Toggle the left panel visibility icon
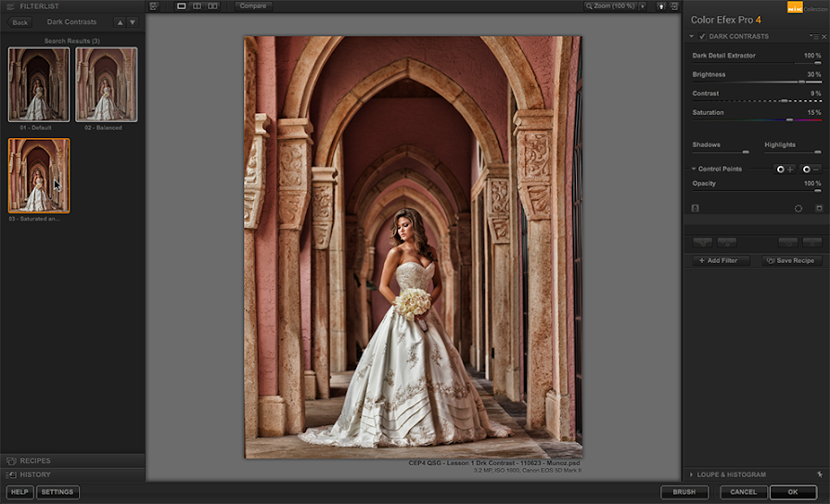Viewport: 830px width, 504px height. coord(154,6)
